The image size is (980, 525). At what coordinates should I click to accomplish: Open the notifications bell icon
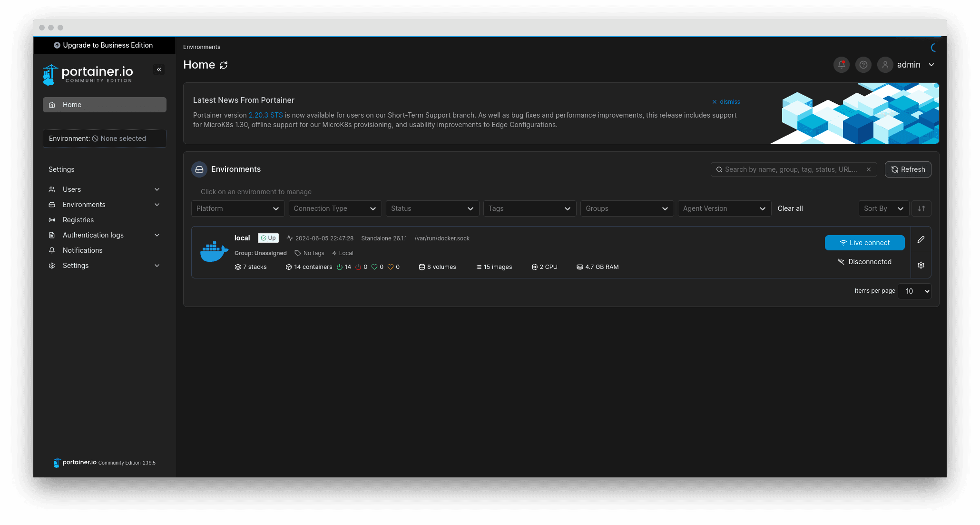[842, 65]
